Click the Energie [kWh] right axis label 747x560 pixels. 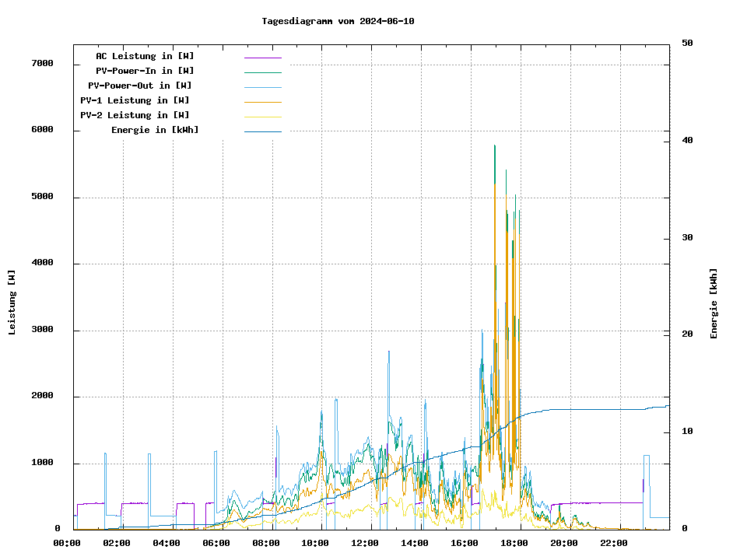coord(714,303)
